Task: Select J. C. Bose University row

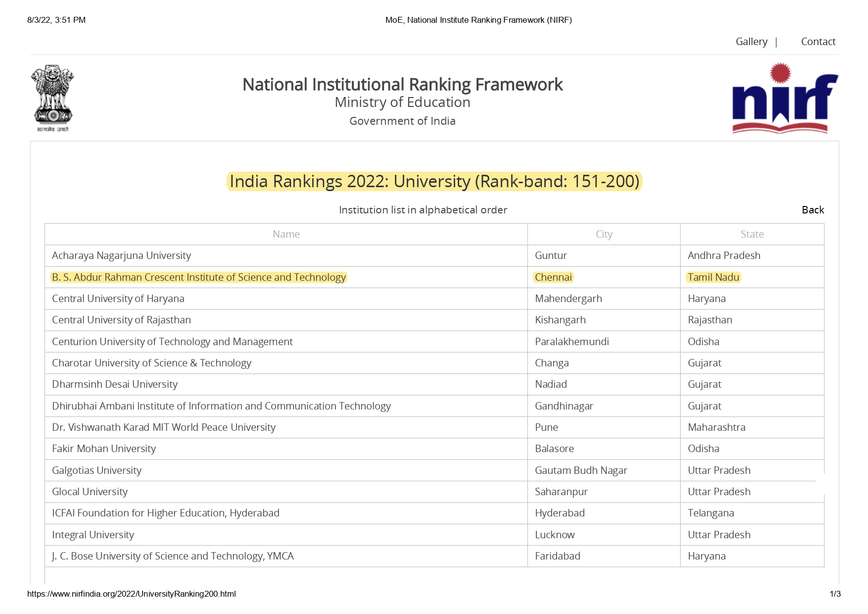Action: 173,556
